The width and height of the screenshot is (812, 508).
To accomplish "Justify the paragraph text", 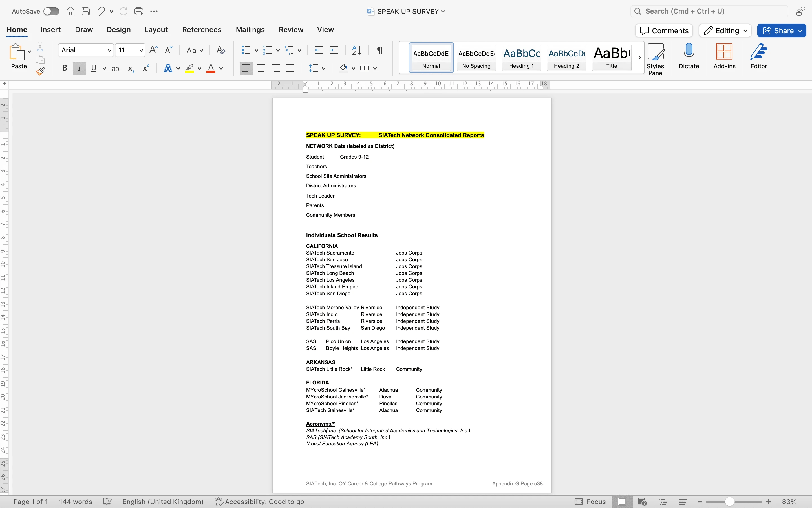I will coord(290,68).
